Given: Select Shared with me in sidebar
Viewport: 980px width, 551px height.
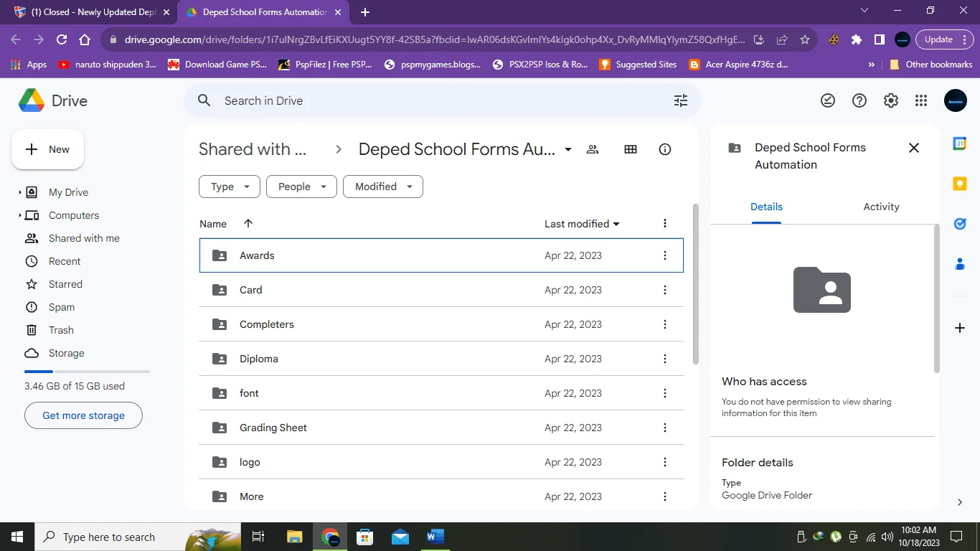Looking at the screenshot, I should click(x=84, y=238).
